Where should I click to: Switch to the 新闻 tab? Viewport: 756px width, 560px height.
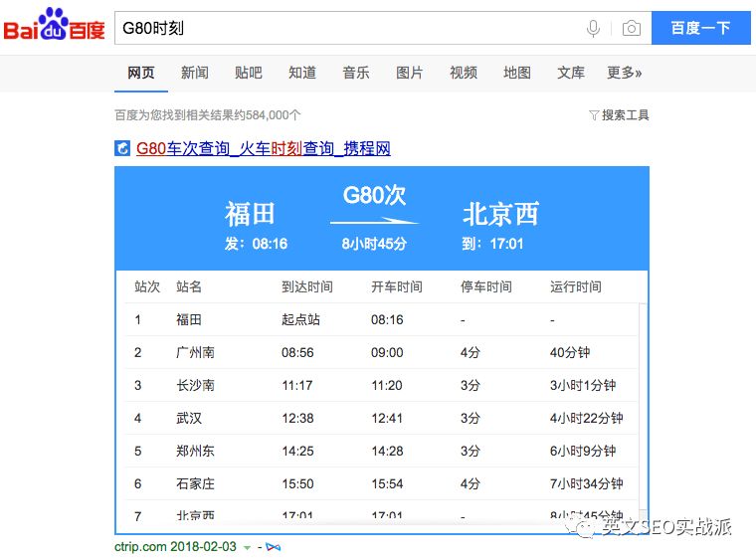coord(195,73)
